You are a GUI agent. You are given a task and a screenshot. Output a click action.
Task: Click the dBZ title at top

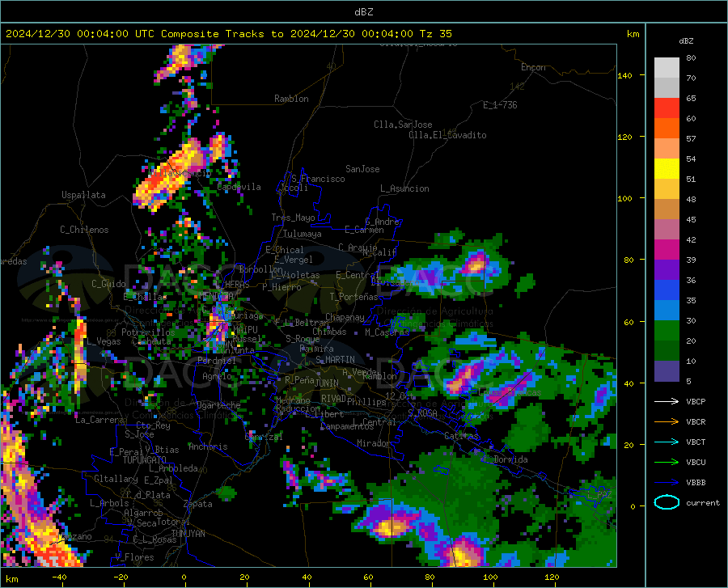[363, 12]
